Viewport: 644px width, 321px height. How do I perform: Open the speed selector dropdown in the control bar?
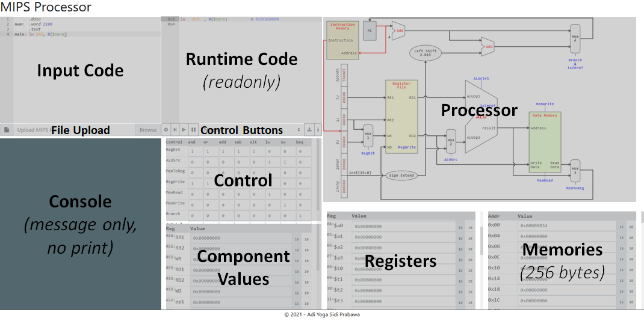252,130
